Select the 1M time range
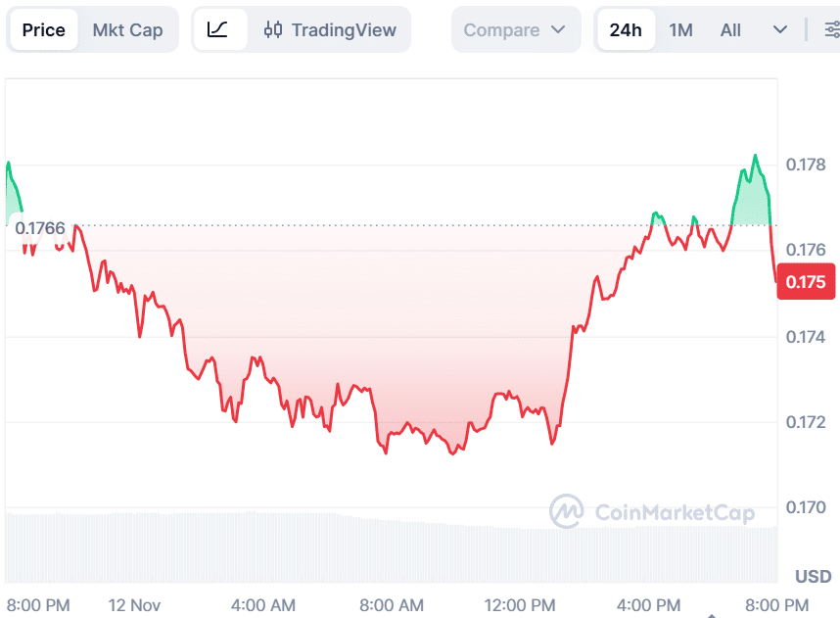 680,30
